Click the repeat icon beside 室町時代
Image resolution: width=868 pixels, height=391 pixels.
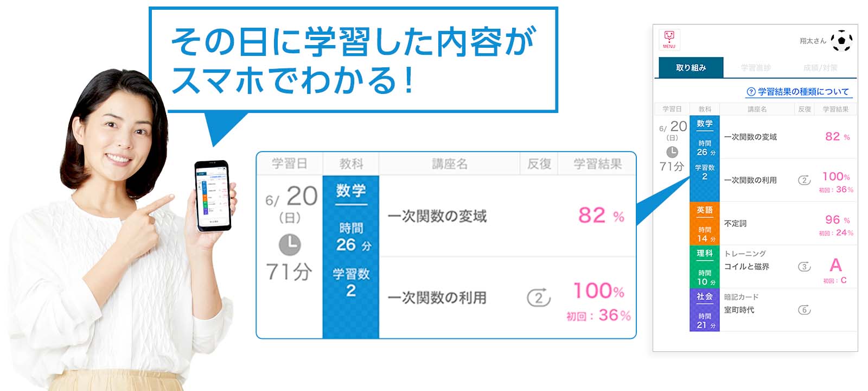(804, 310)
